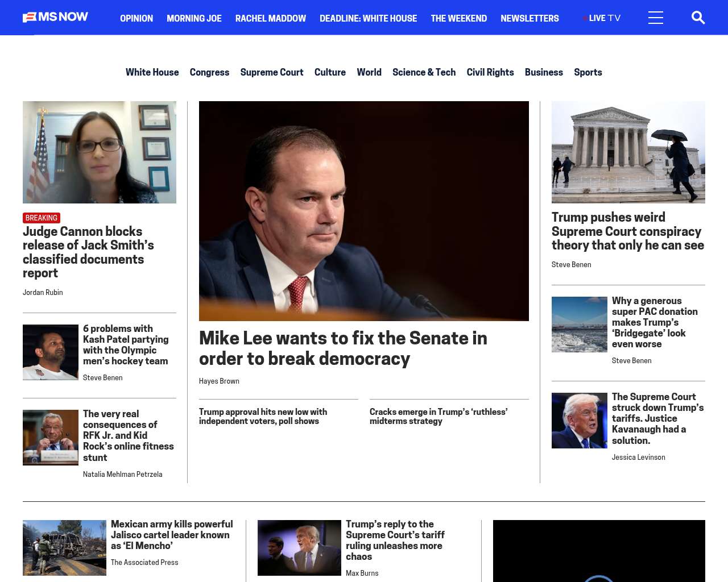View author Natalia Mehlman Petrzela
Viewport: 728px width, 582px height.
pos(122,474)
